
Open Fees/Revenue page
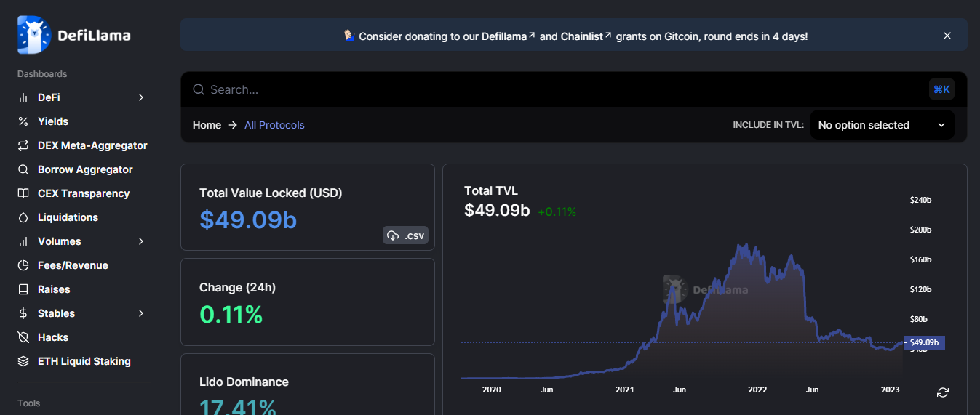[x=73, y=265]
